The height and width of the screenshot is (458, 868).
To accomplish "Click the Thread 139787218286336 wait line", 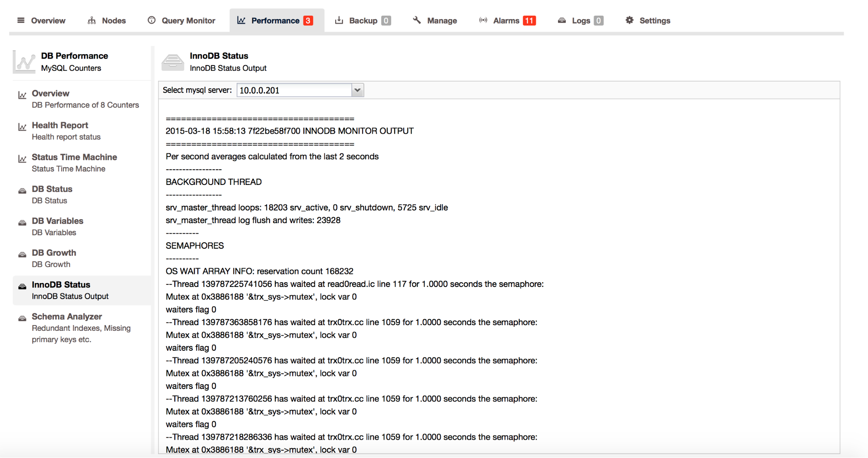I will [351, 437].
